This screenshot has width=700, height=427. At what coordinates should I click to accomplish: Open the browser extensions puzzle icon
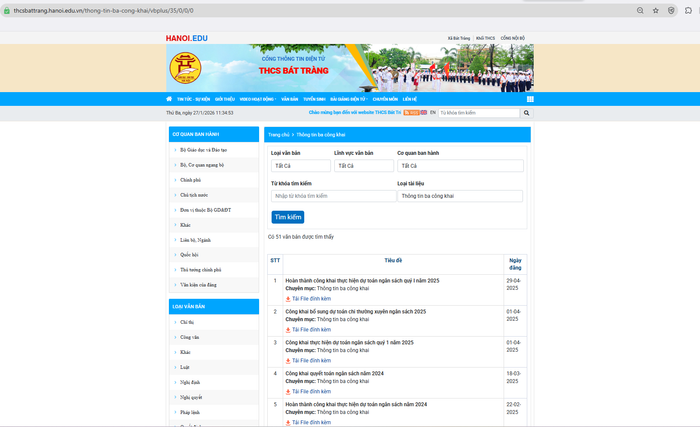pyautogui.click(x=688, y=11)
